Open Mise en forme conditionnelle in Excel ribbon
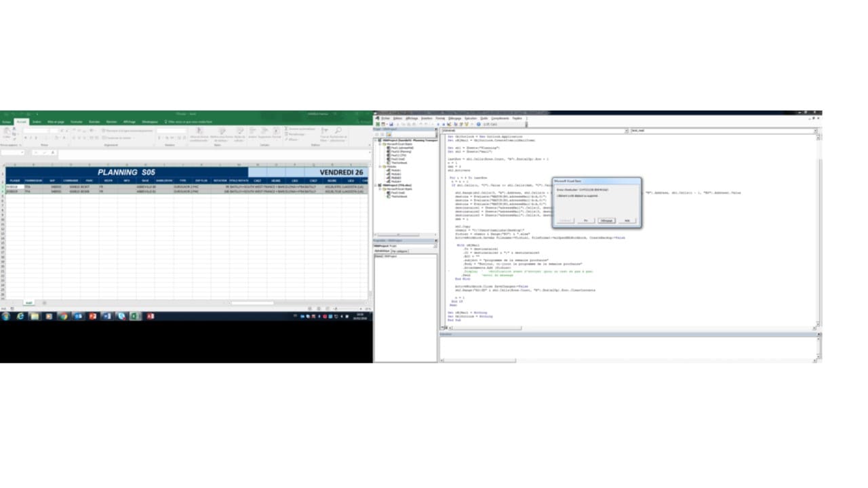Screen dimensions: 868x488 [x=199, y=134]
